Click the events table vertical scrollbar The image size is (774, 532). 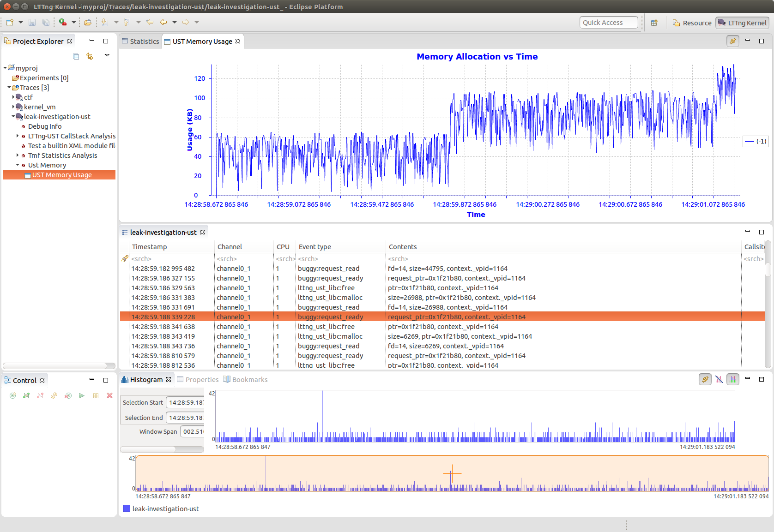768,305
